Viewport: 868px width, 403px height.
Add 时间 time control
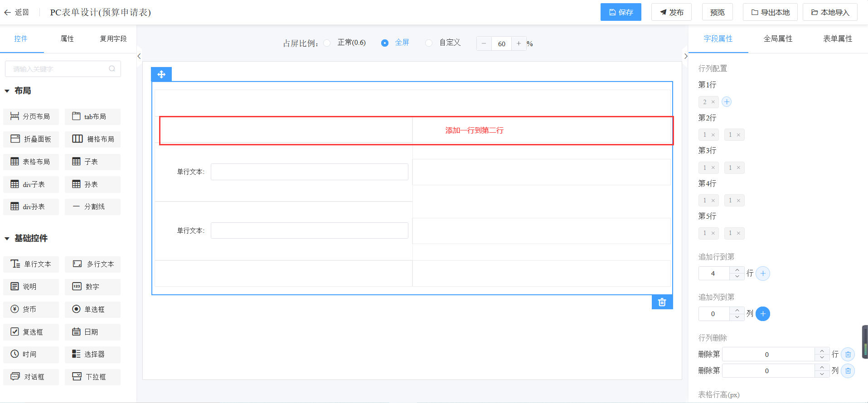click(31, 354)
